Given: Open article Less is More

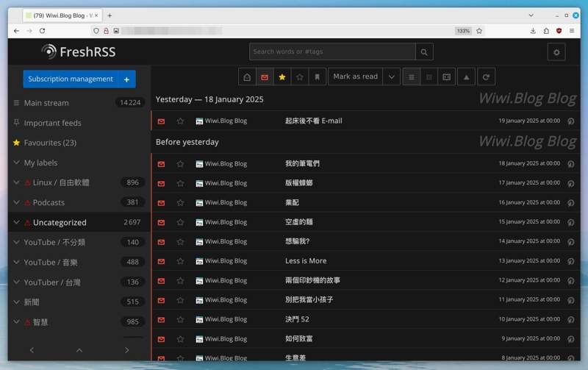Looking at the screenshot, I should pyautogui.click(x=306, y=261).
